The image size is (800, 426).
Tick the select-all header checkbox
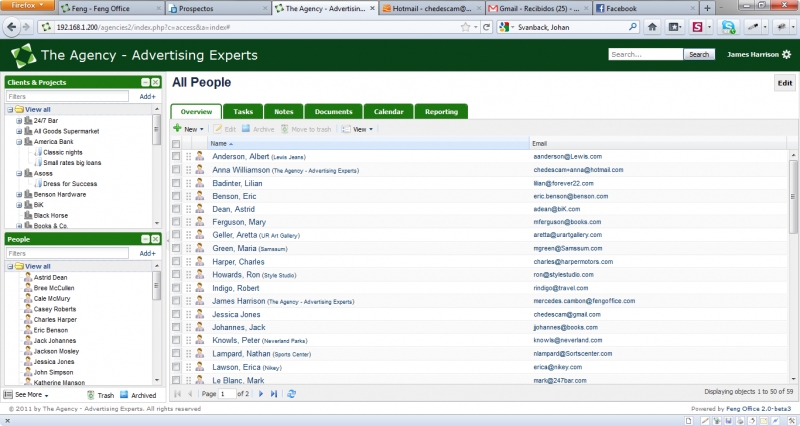[176, 144]
